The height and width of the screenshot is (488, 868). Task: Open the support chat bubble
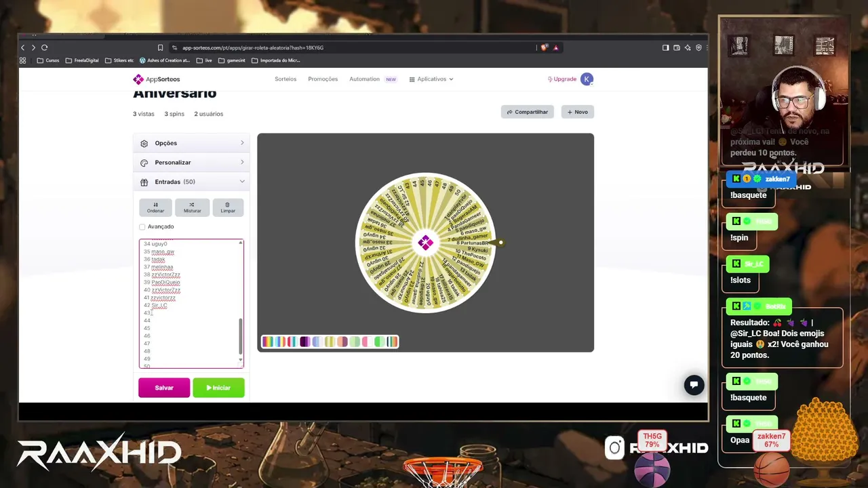[x=694, y=385]
